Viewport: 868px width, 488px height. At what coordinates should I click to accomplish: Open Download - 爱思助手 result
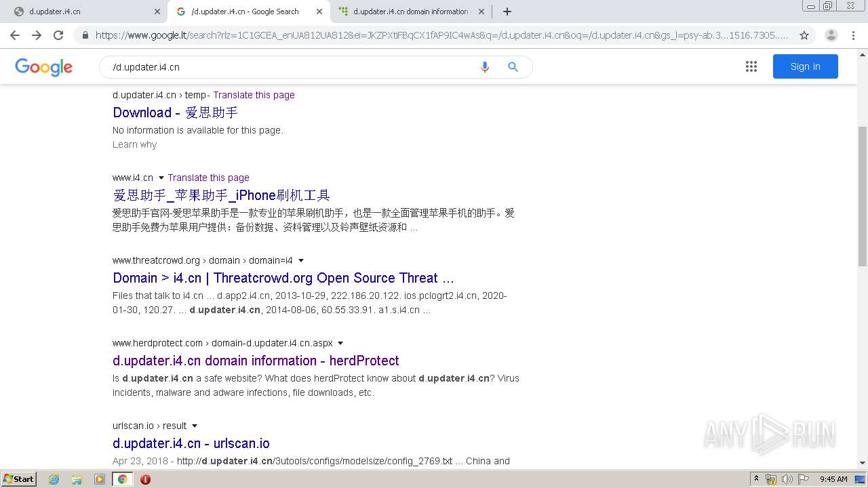(175, 113)
